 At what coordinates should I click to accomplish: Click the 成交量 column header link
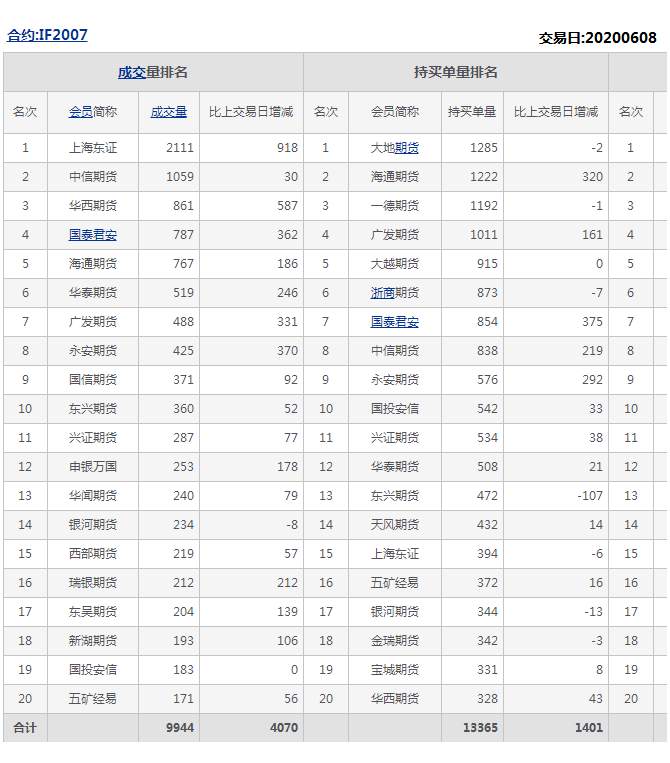click(169, 112)
